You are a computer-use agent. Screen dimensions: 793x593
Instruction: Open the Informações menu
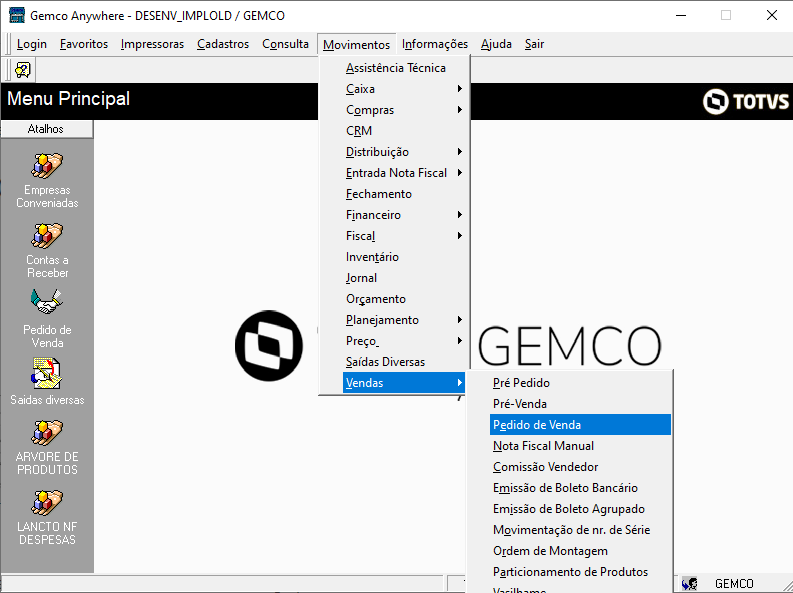tap(435, 44)
